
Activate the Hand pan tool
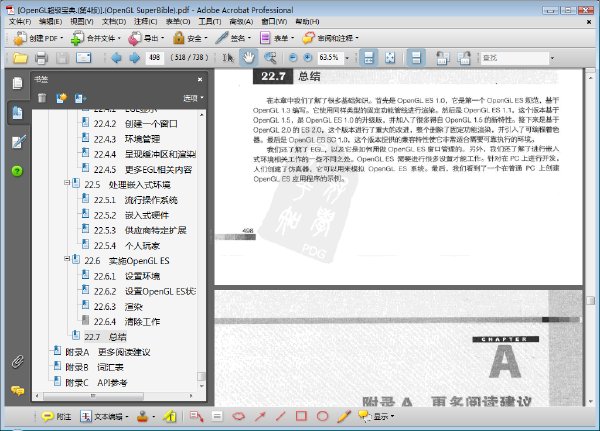coord(248,58)
